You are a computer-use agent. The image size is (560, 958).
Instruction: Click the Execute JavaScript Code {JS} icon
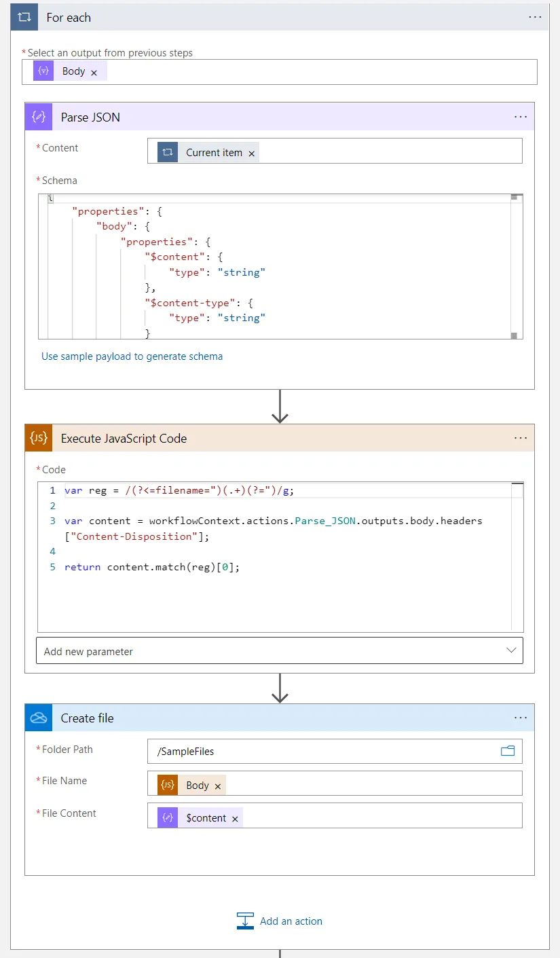[x=38, y=438]
